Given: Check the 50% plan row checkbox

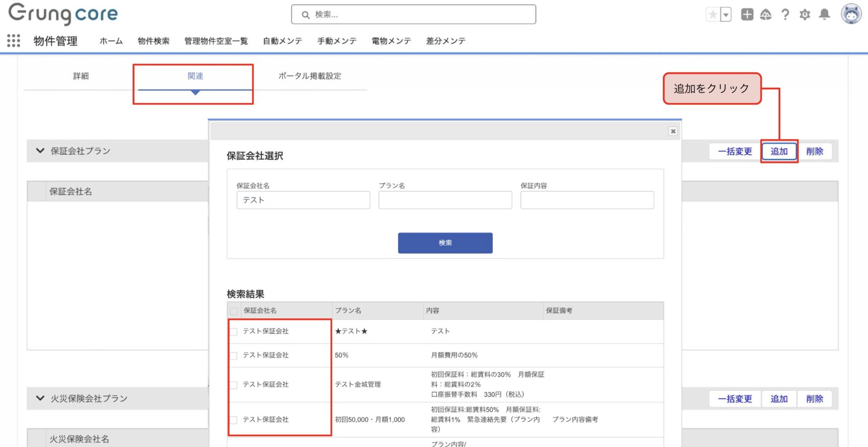Looking at the screenshot, I should 234,356.
